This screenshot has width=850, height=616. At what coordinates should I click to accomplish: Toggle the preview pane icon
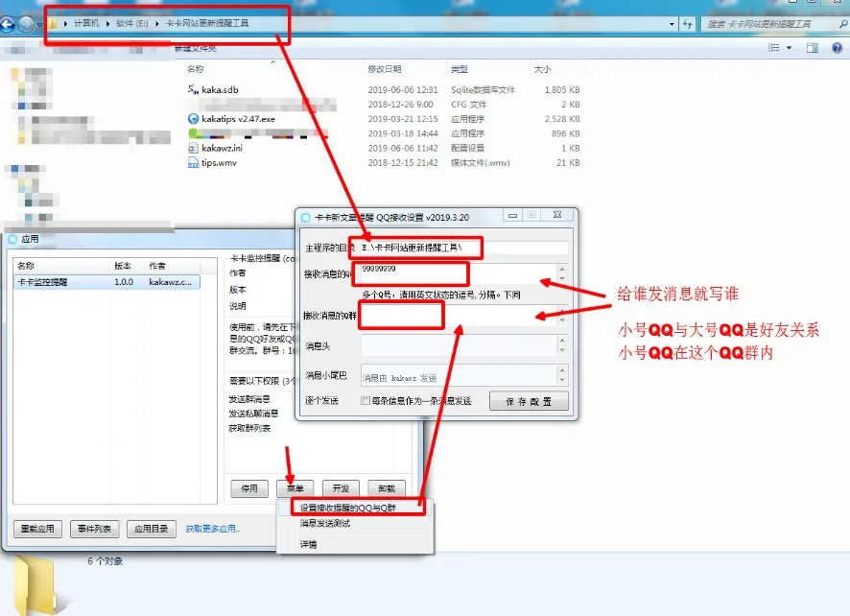pos(812,48)
